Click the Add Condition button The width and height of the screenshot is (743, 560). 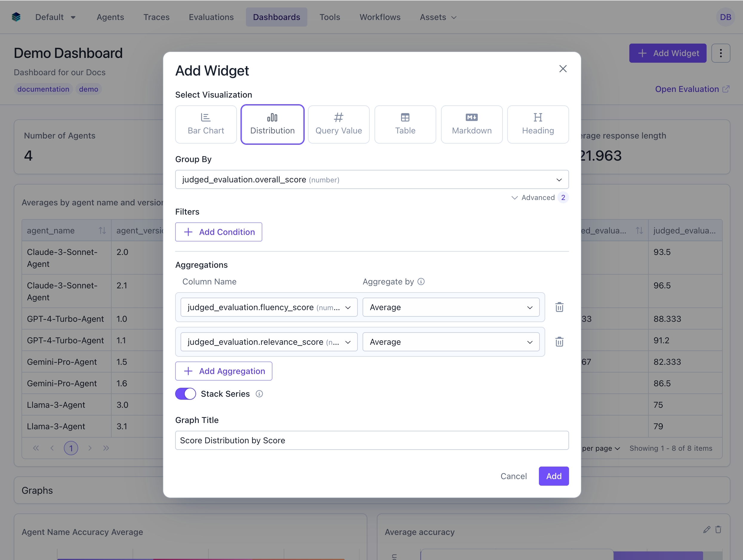[218, 232]
